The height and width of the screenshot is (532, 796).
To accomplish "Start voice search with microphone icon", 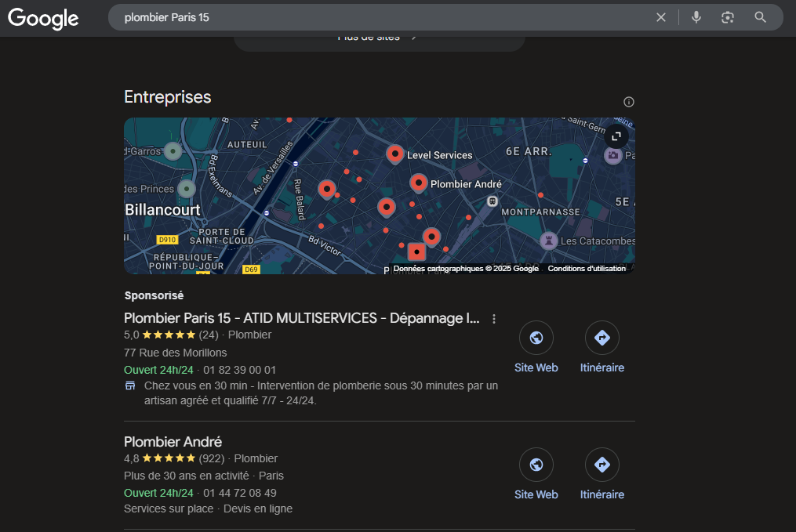I will click(696, 17).
